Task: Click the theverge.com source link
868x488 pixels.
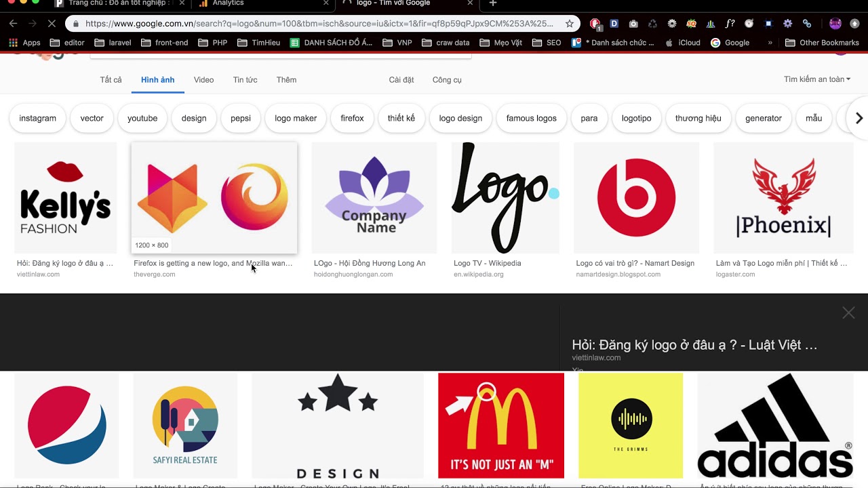Action: coord(155,274)
